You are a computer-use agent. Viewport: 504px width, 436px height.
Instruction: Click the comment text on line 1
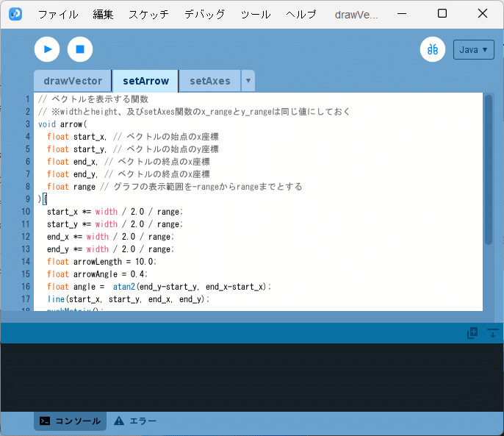click(93, 99)
